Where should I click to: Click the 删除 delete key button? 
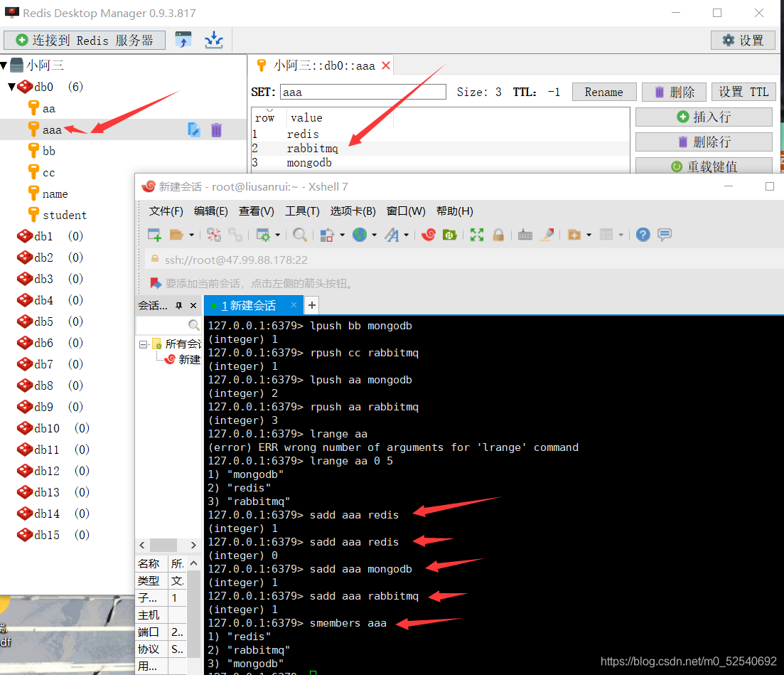[674, 92]
